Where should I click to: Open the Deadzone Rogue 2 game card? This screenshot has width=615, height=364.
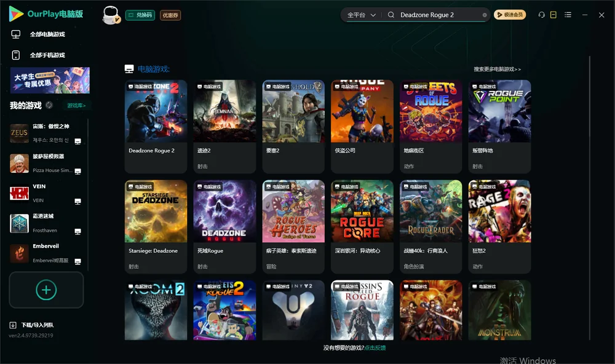(x=156, y=126)
